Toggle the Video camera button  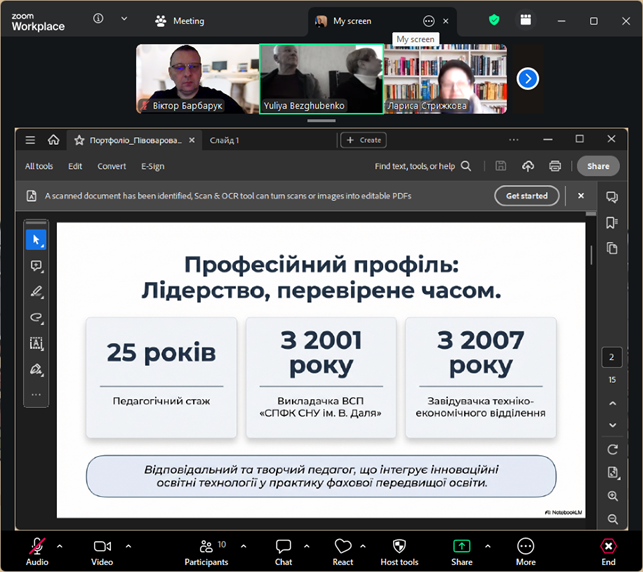[x=102, y=551]
